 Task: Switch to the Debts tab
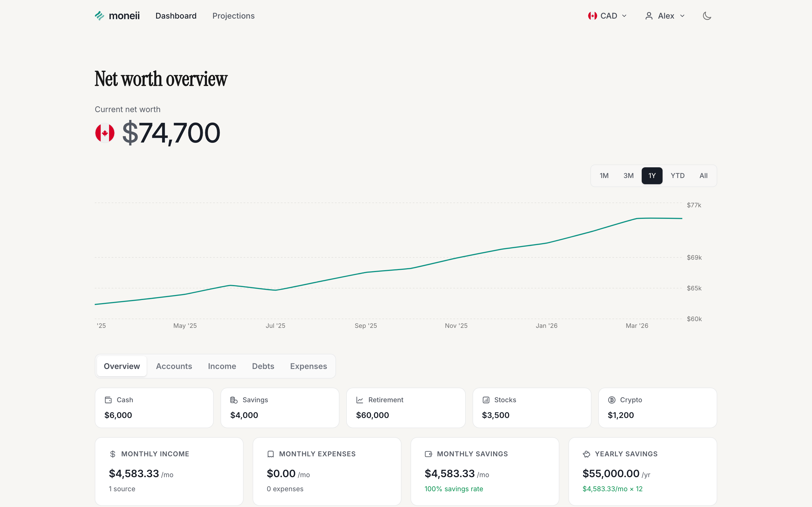point(263,366)
